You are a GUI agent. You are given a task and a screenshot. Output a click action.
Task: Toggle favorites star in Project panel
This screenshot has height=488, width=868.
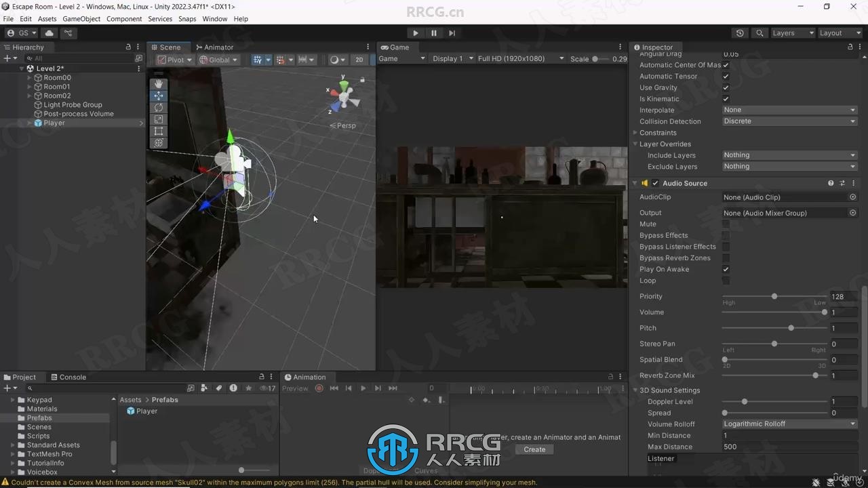249,388
